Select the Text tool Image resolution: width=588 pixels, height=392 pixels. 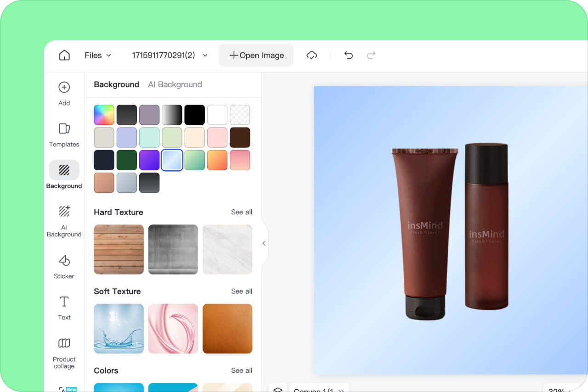coord(64,308)
